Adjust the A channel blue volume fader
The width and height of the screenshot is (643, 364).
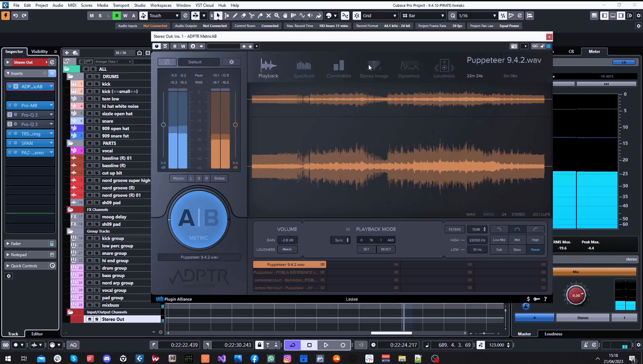point(163,125)
